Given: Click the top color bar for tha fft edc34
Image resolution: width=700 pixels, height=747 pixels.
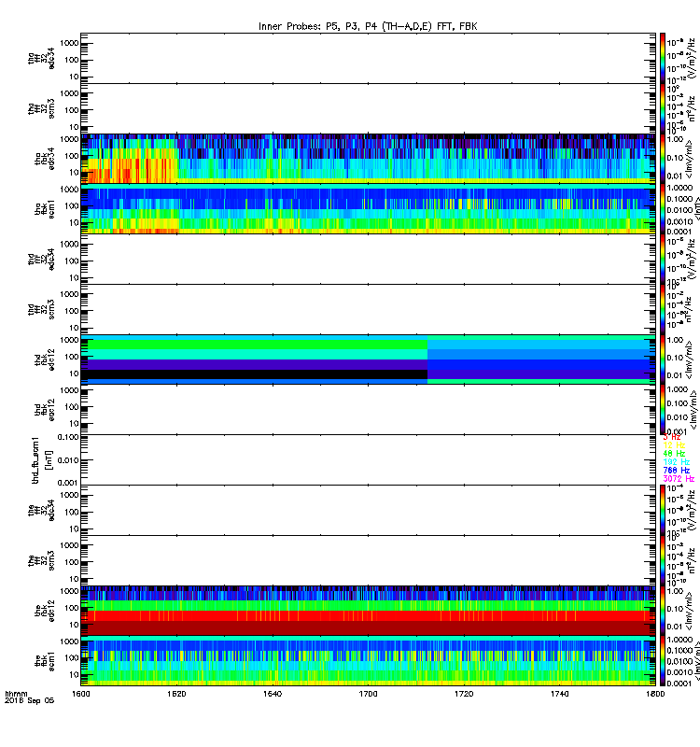Looking at the screenshot, I should 663,58.
